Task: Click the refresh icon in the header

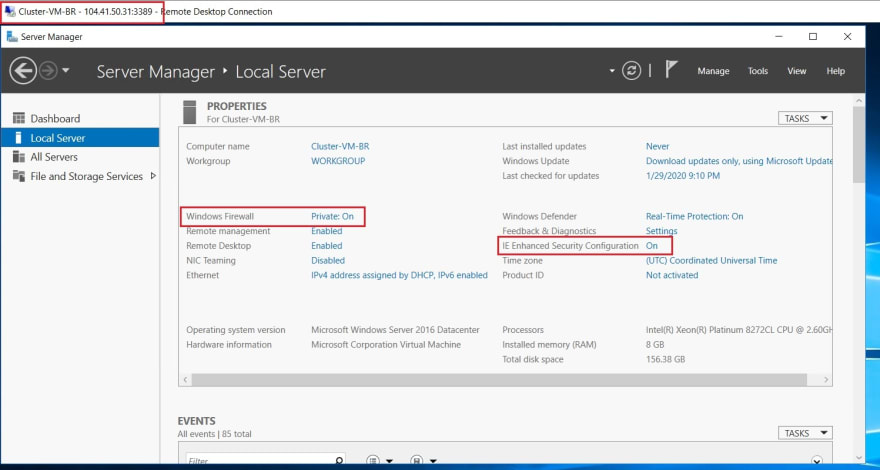Action: (x=631, y=71)
